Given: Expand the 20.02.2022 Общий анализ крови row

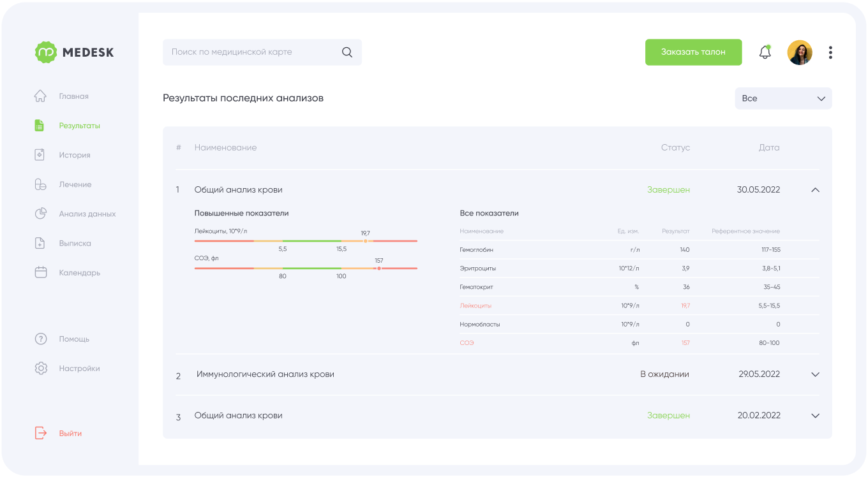Looking at the screenshot, I should (x=815, y=415).
